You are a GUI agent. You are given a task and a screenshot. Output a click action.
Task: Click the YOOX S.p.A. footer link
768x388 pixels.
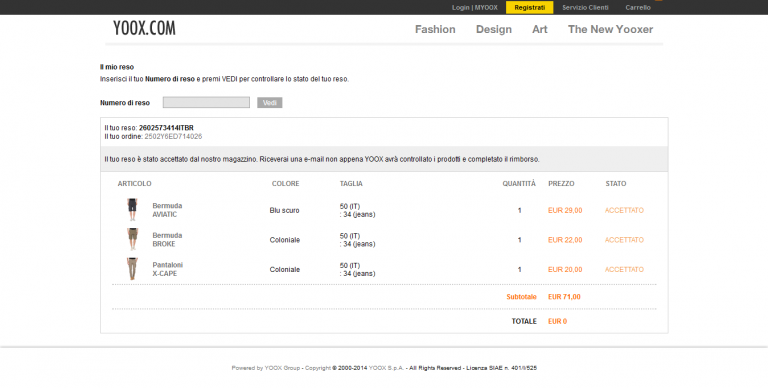pyautogui.click(x=386, y=368)
